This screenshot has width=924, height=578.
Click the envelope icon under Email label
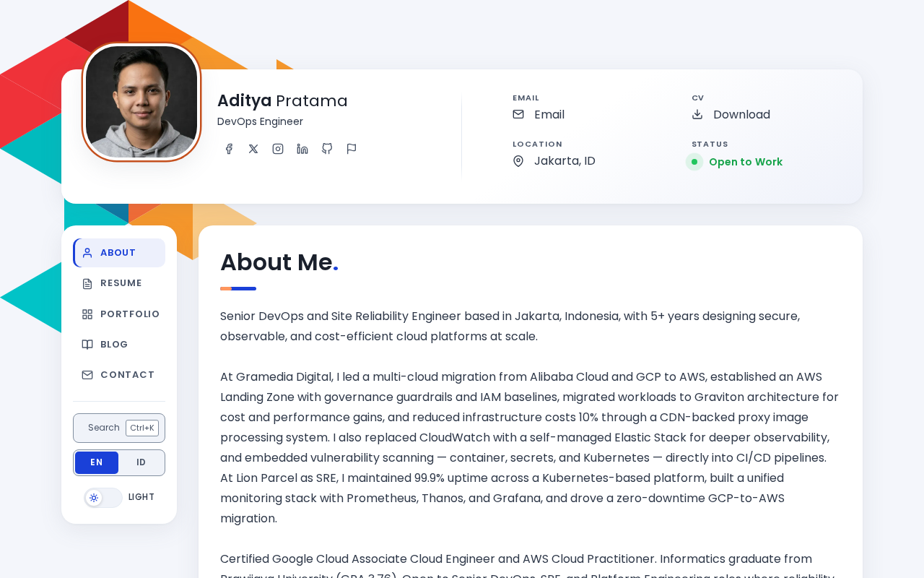coord(518,114)
